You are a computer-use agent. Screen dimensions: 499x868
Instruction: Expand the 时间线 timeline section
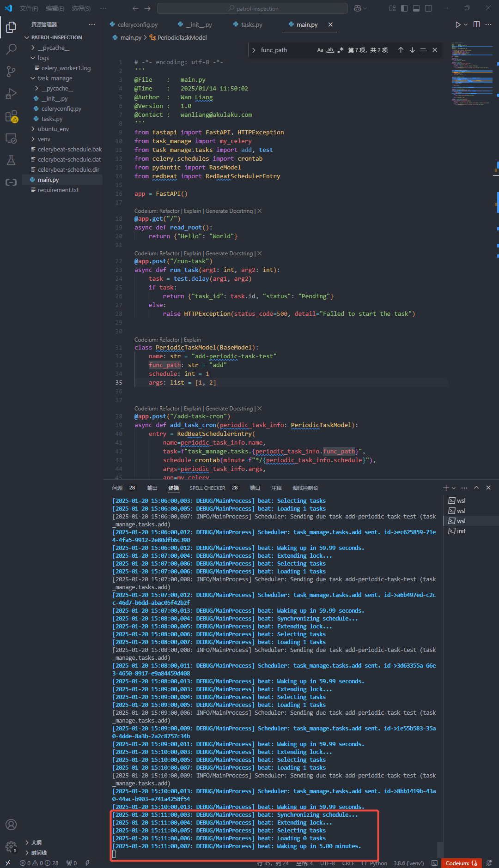point(62,853)
